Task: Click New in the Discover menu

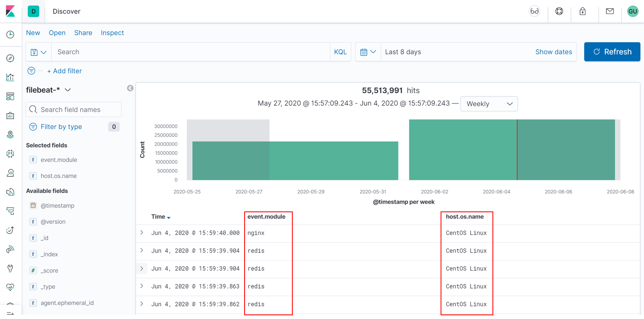Action: [33, 33]
